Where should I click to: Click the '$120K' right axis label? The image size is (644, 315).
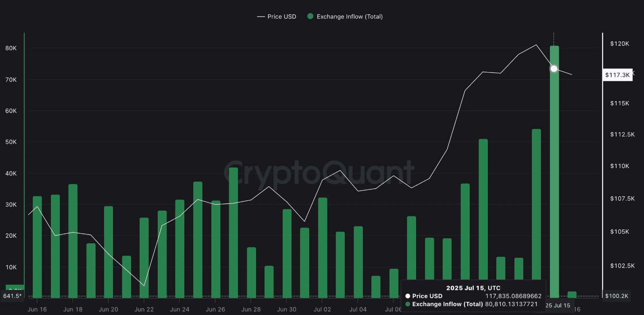coord(620,44)
